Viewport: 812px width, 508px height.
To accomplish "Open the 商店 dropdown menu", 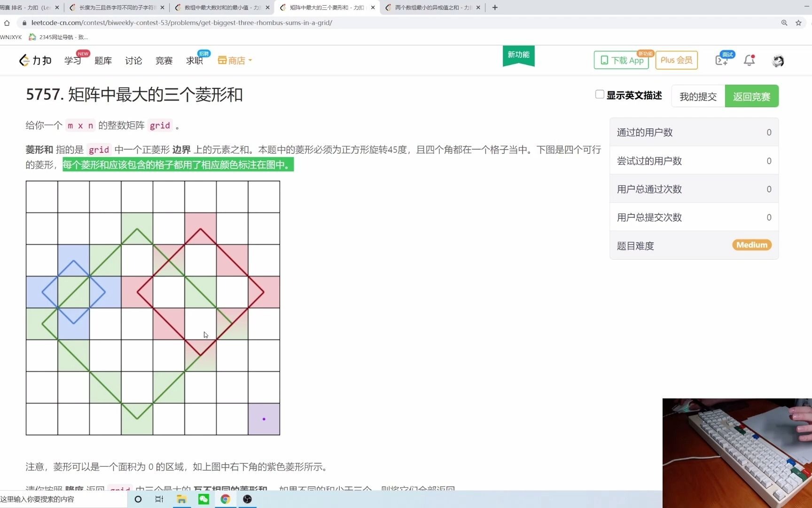I will point(234,60).
